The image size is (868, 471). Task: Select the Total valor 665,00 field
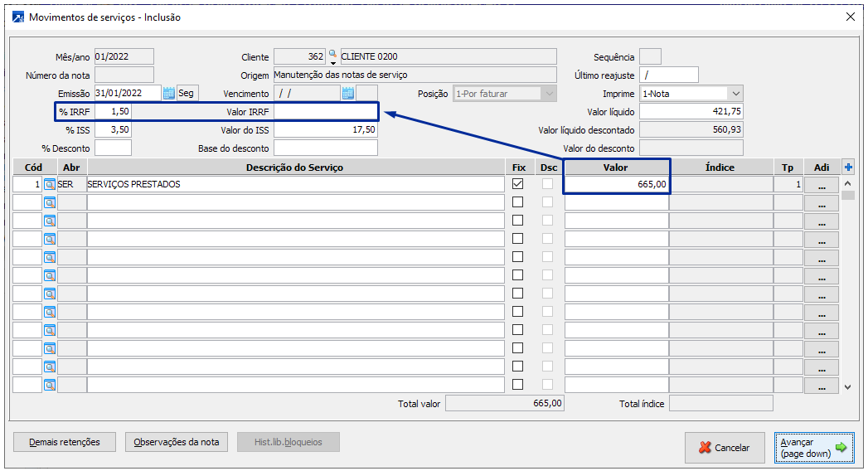point(504,404)
